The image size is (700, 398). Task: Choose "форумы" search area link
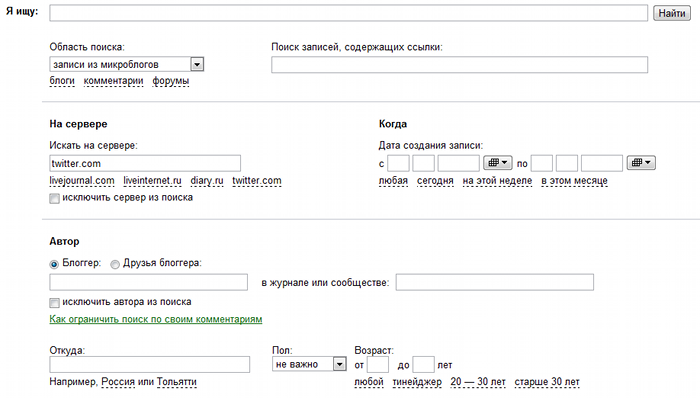click(171, 81)
